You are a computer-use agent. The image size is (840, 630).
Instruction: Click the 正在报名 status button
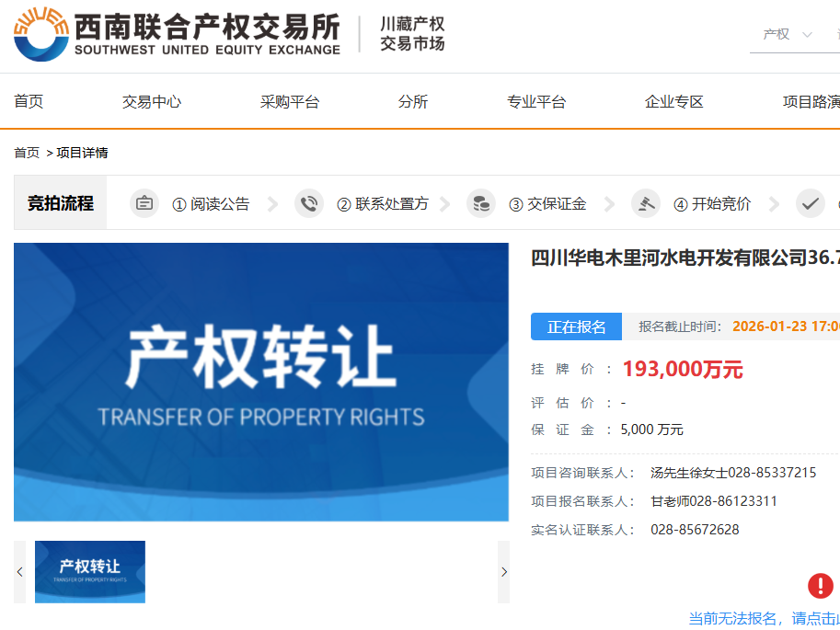[x=577, y=326]
